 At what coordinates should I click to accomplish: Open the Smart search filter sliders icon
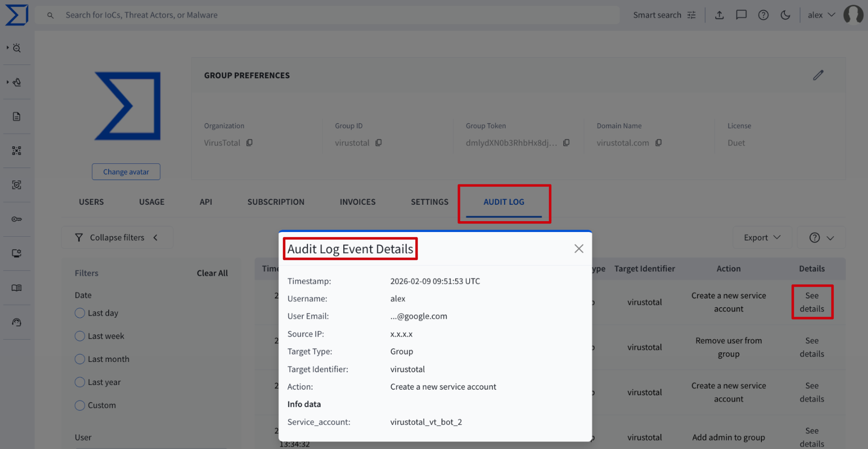point(691,15)
